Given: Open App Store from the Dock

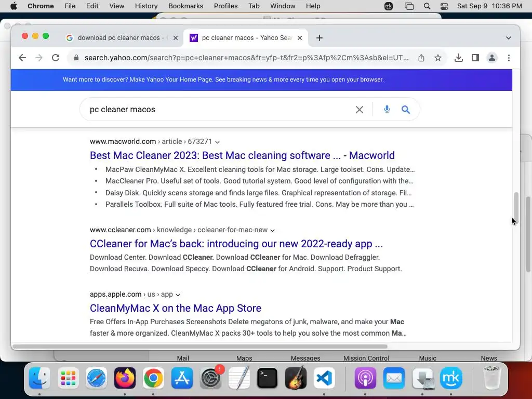Looking at the screenshot, I should [x=182, y=378].
